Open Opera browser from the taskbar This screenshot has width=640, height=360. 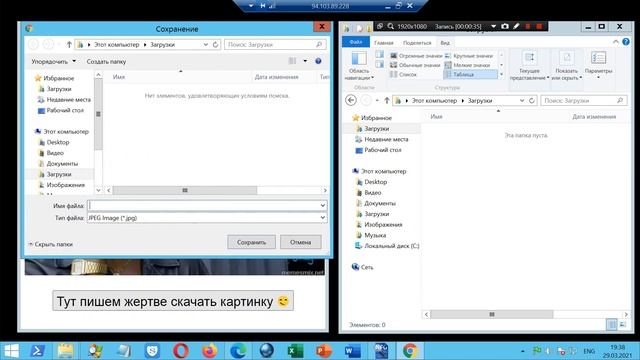(x=181, y=351)
